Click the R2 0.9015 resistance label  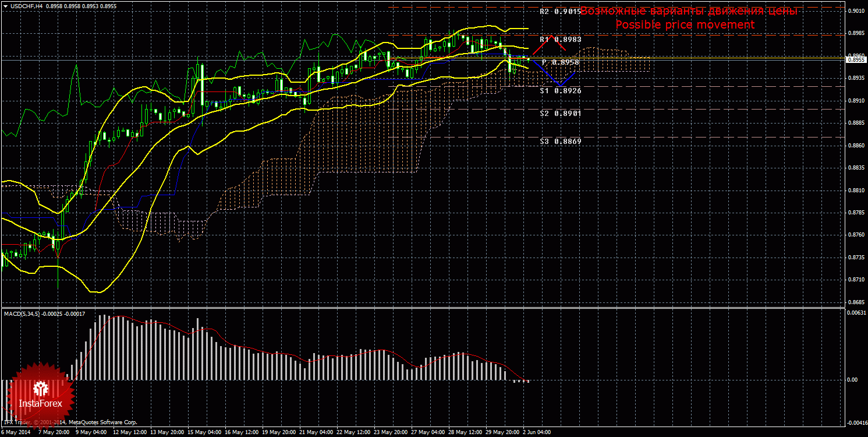[560, 11]
